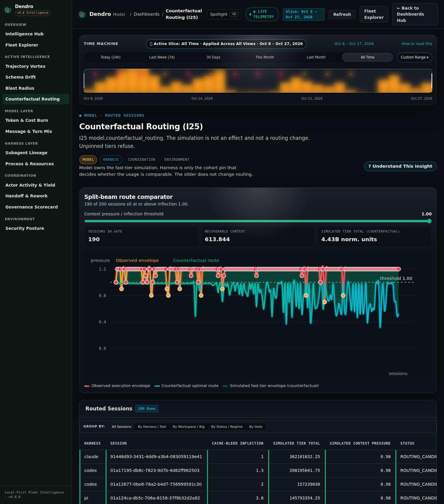Toggle the COORDINATION layer chip
This screenshot has width=444, height=504.
pos(142,160)
